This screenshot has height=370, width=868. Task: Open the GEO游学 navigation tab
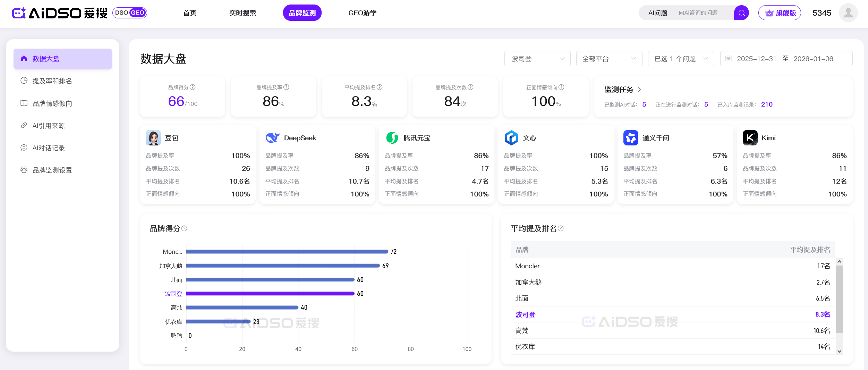pyautogui.click(x=362, y=13)
